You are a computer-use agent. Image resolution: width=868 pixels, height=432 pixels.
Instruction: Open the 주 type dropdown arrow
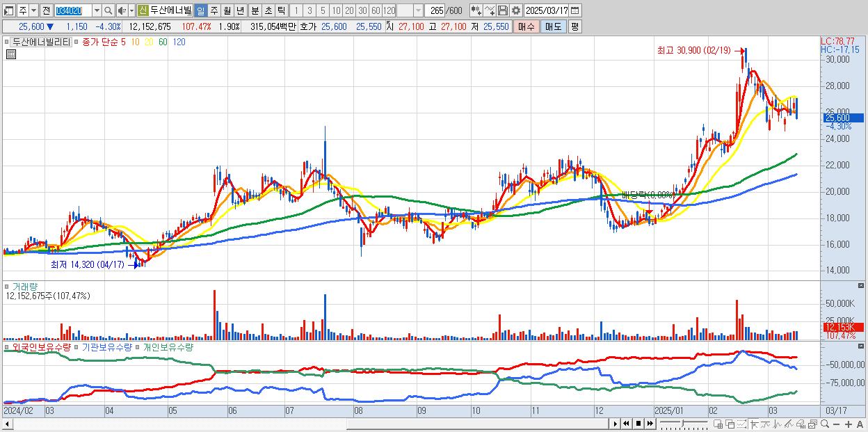coord(34,10)
